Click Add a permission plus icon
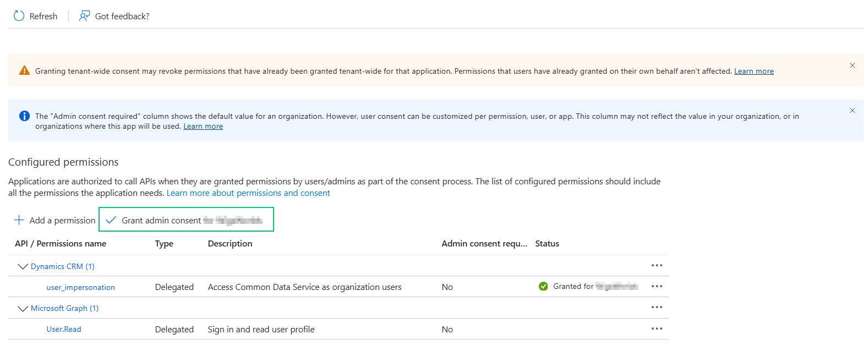 tap(19, 220)
